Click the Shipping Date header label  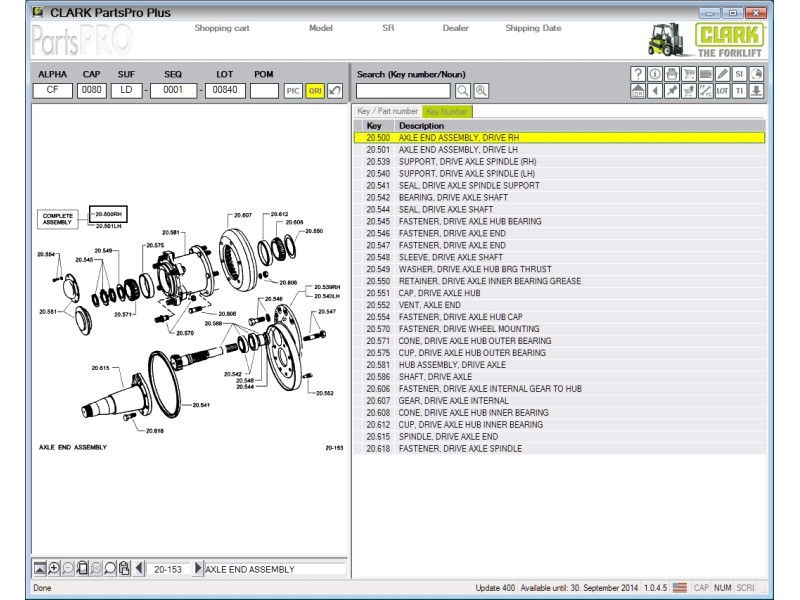(x=533, y=28)
